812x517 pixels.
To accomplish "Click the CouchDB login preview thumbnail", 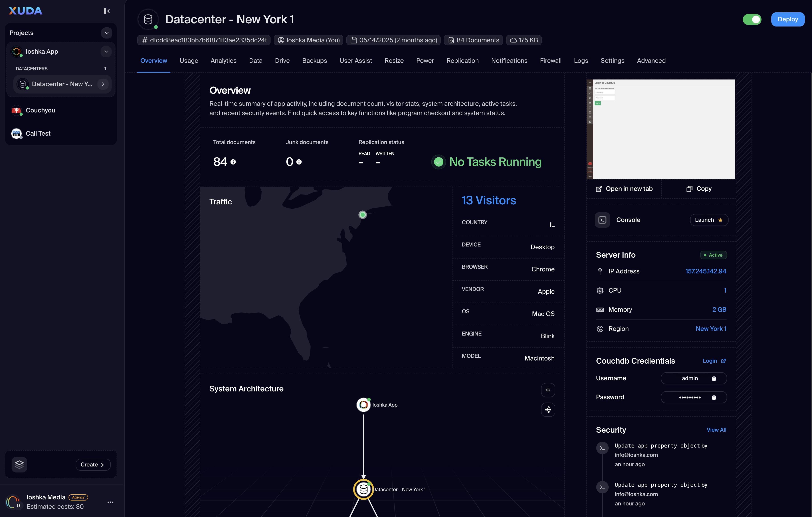I will [661, 129].
